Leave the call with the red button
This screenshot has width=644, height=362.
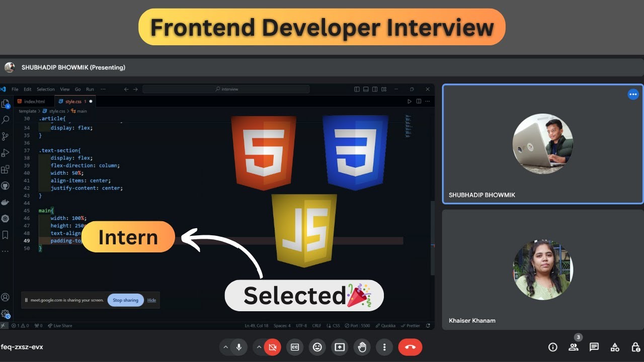click(410, 347)
